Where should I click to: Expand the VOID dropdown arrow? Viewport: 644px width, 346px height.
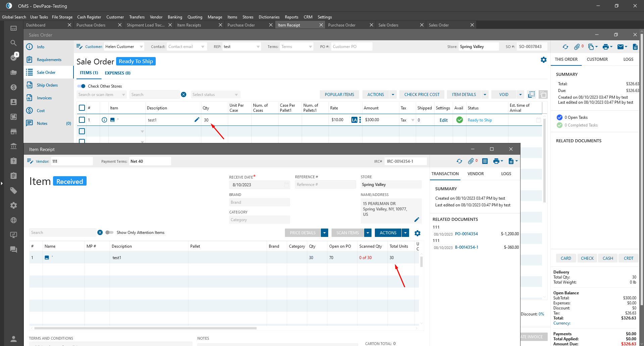[520, 95]
